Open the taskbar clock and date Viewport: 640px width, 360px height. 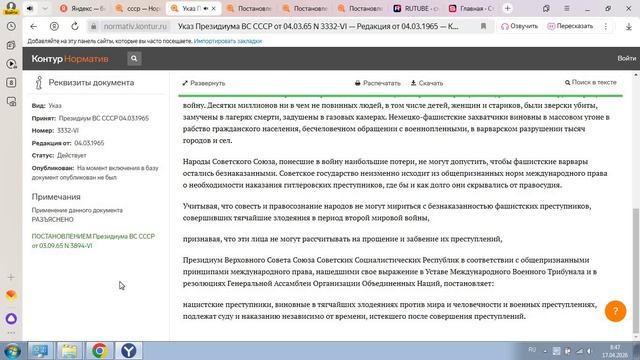(615, 351)
